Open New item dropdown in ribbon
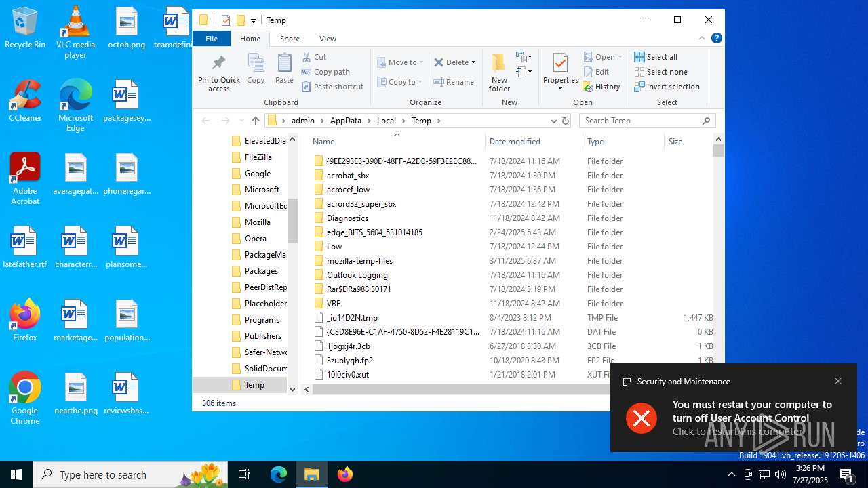 coord(524,57)
